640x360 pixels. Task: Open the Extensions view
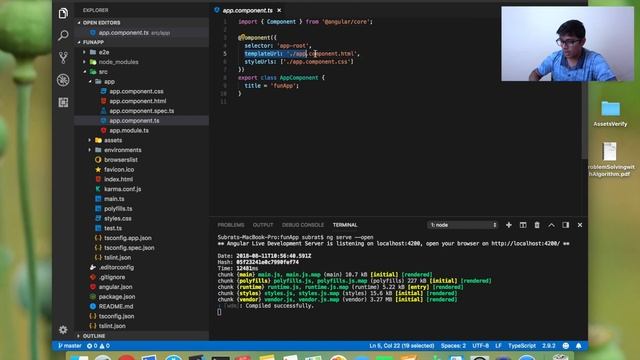click(63, 102)
